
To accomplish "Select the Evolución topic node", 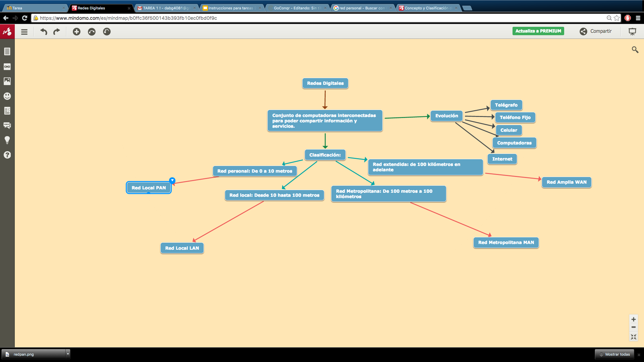I will 446,116.
